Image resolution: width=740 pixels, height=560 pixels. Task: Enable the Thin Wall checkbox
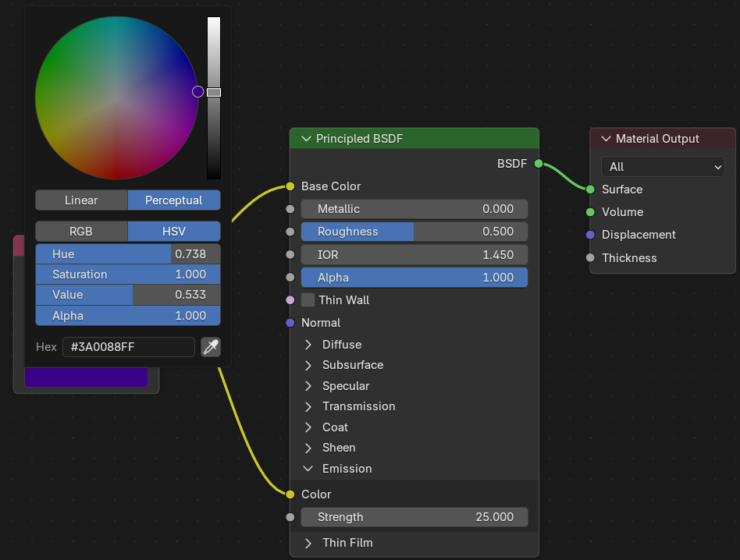tap(308, 299)
